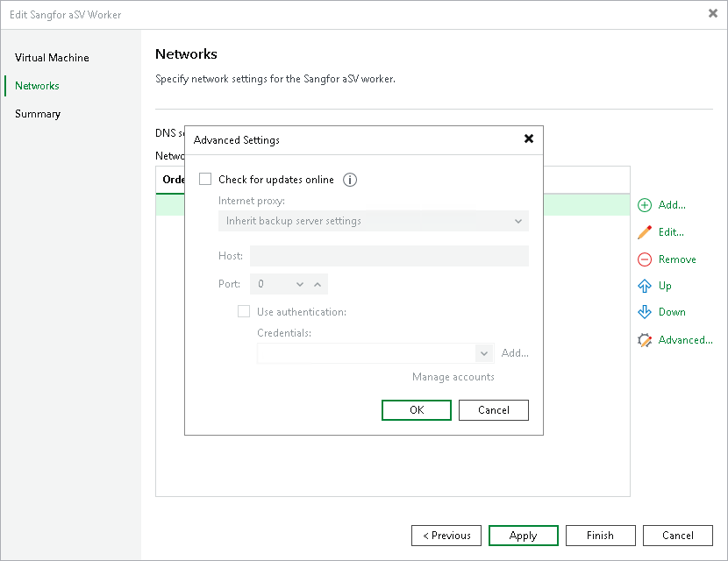Click the wizard Cancel button

[677, 536]
